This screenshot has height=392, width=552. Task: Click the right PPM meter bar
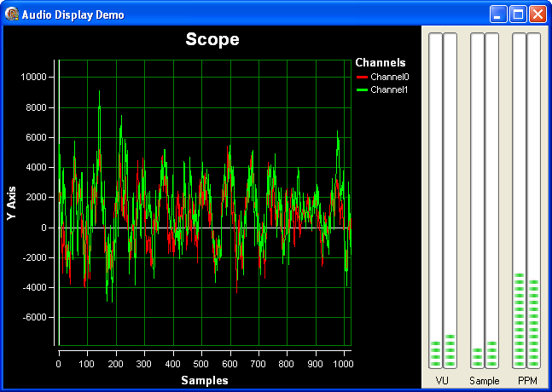[x=533, y=200]
